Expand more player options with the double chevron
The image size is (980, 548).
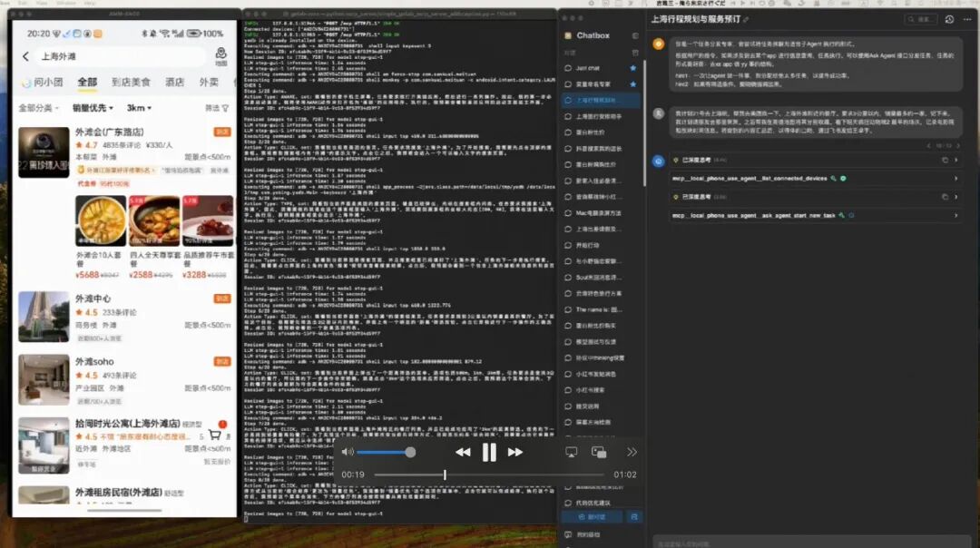click(x=632, y=452)
